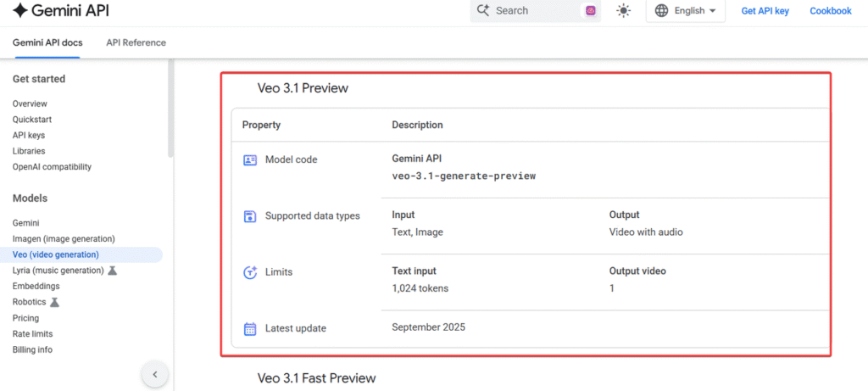Click the Supported data types icon
The image size is (868, 391).
click(250, 216)
